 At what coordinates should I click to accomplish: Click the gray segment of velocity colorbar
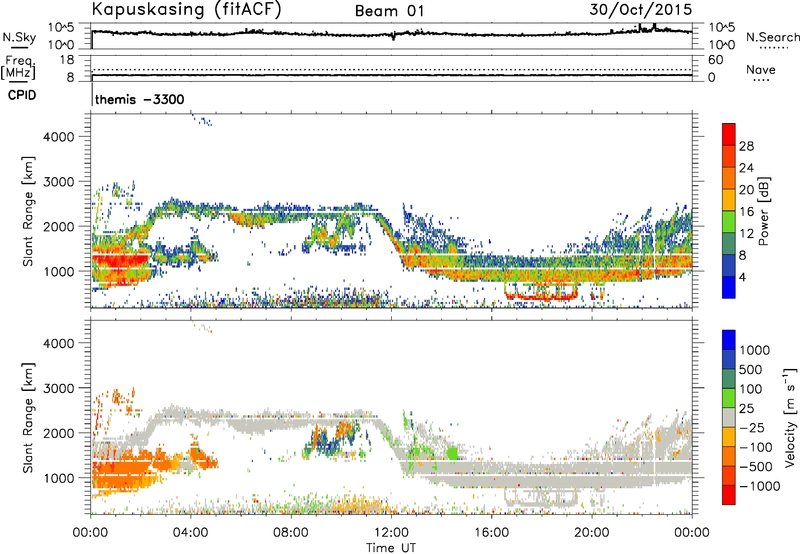click(x=729, y=417)
